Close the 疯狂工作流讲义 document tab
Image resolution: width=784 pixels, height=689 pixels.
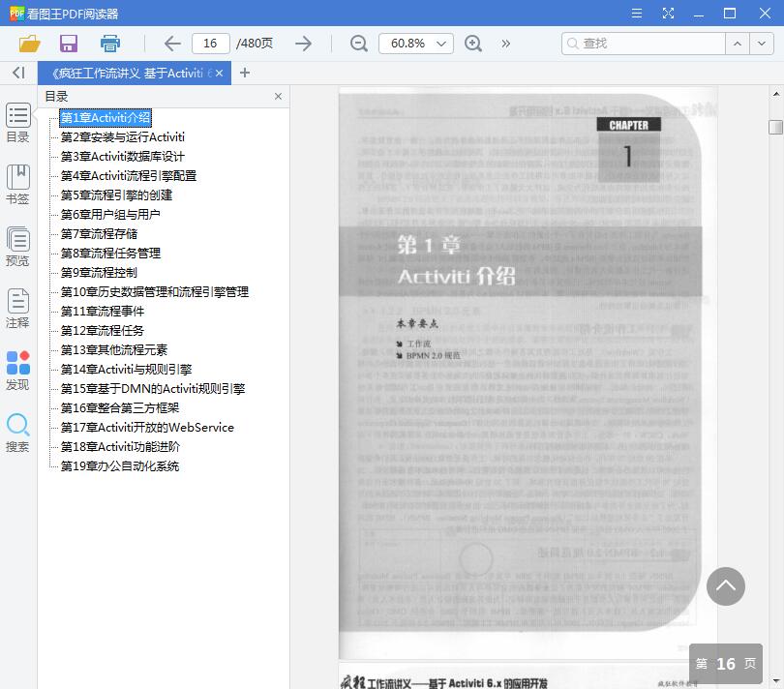pos(219,73)
